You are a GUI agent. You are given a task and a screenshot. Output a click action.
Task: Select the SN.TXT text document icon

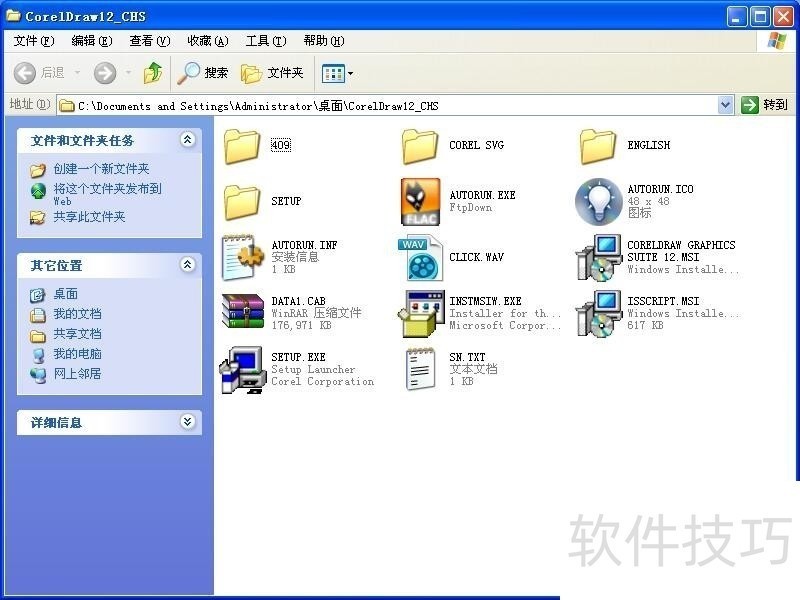[420, 369]
